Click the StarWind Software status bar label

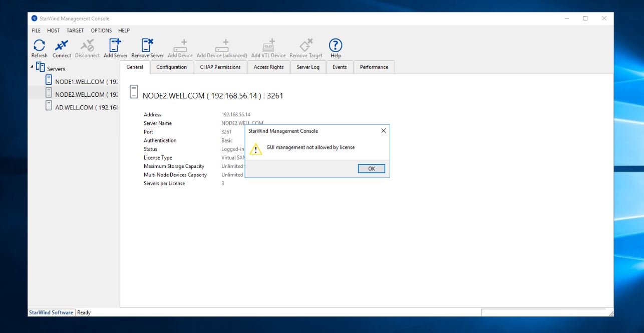tap(51, 312)
